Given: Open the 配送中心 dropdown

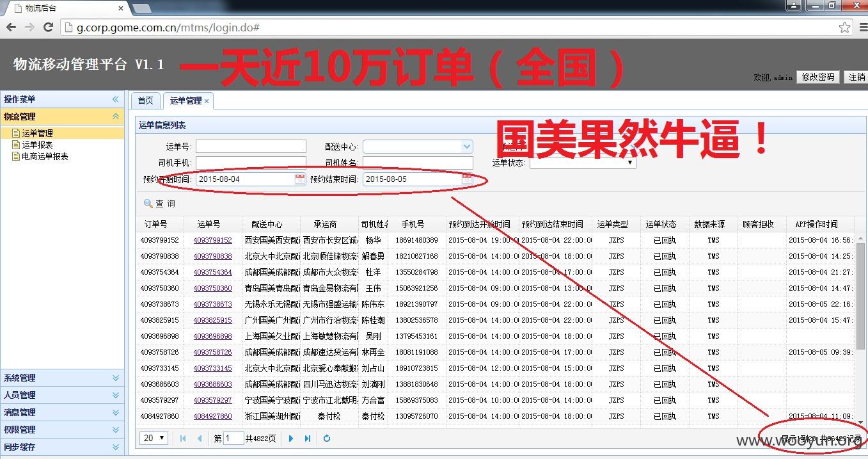Looking at the screenshot, I should point(467,147).
